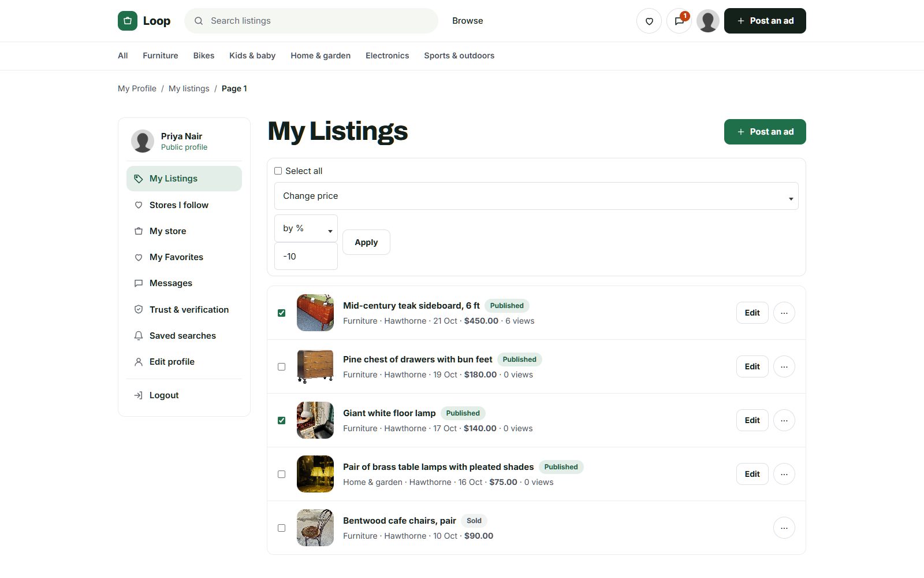Apply the bulk price change

(366, 242)
